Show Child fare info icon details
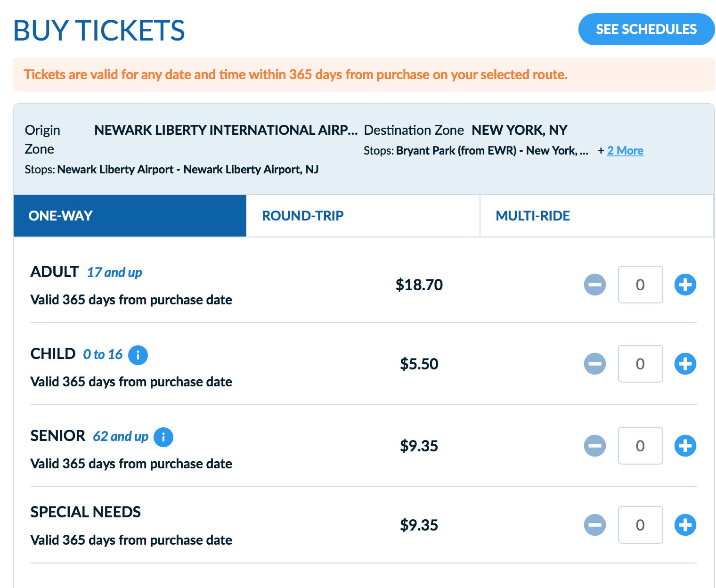Screen dimensions: 716x588 click(x=138, y=355)
